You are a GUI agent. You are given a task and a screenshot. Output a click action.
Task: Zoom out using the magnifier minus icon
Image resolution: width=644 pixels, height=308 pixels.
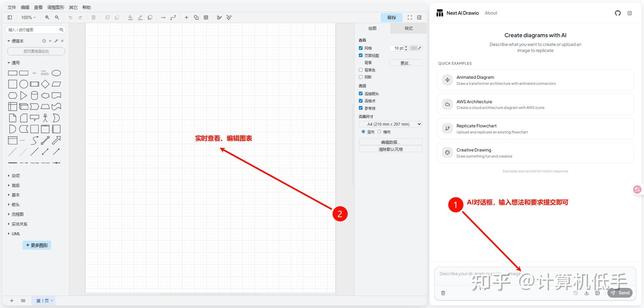pyautogui.click(x=57, y=17)
